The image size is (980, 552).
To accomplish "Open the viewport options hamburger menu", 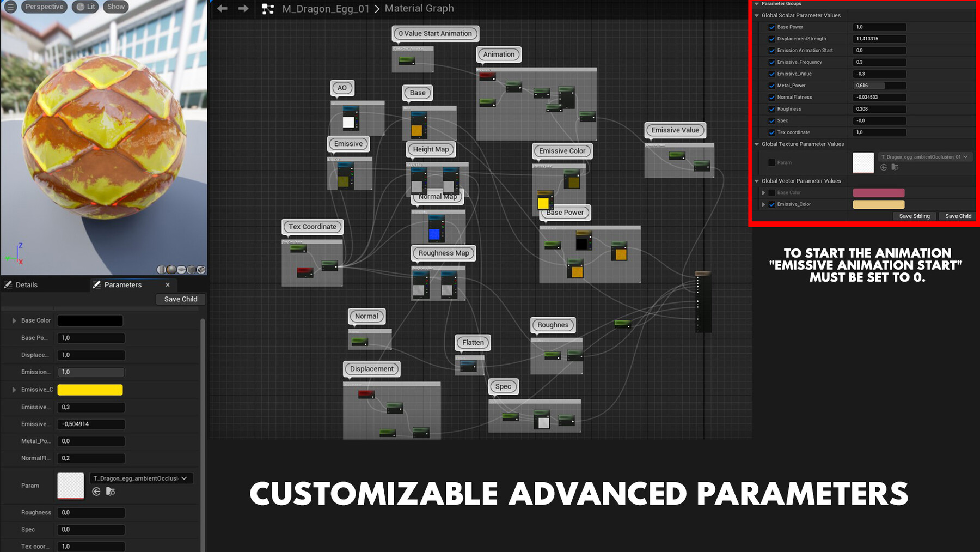I will [x=10, y=7].
